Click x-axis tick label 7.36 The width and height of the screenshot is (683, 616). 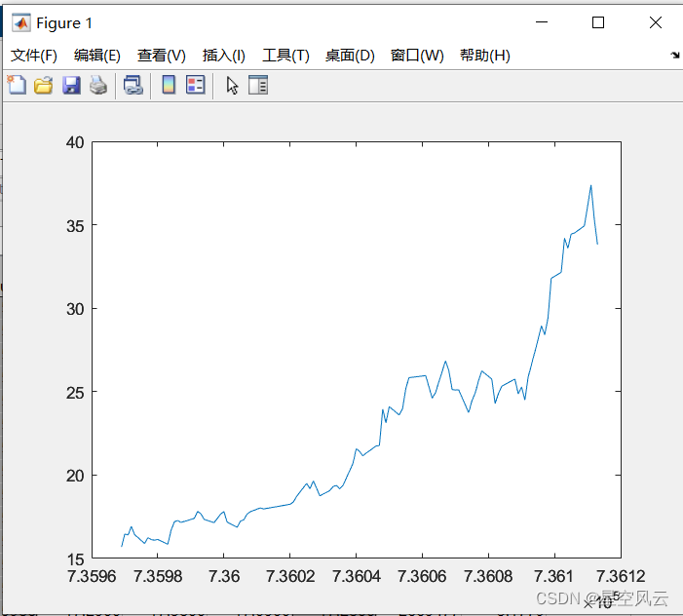point(224,576)
